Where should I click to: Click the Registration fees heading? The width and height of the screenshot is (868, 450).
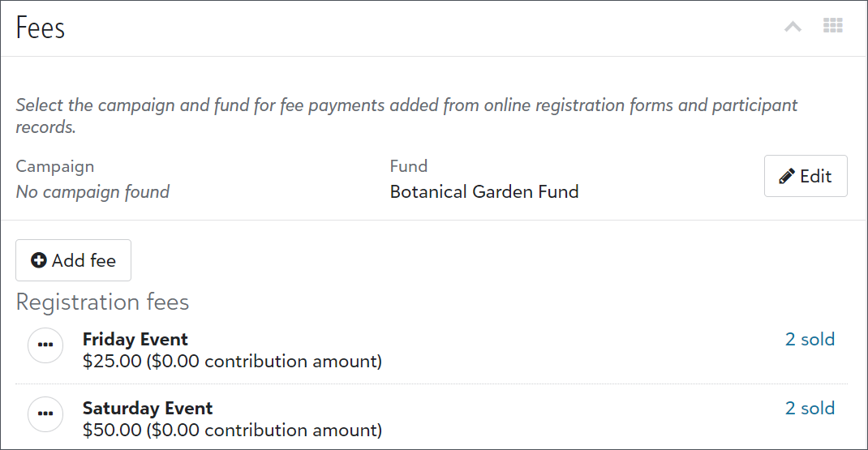tap(102, 302)
